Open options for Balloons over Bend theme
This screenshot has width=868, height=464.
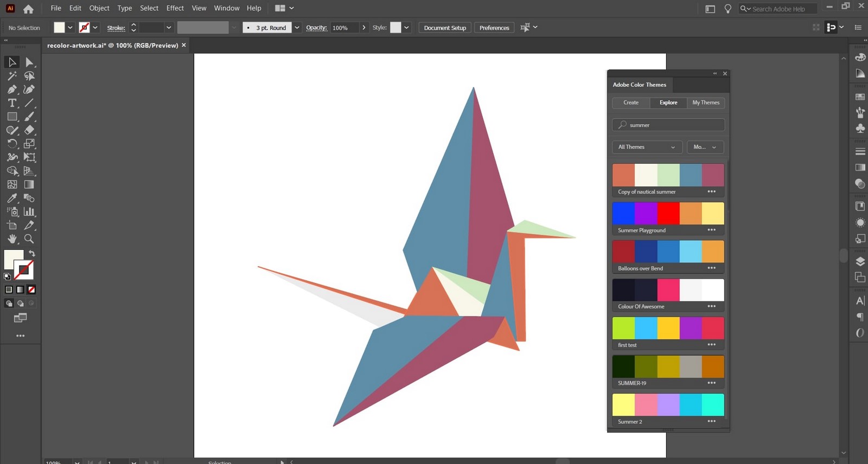[712, 268]
